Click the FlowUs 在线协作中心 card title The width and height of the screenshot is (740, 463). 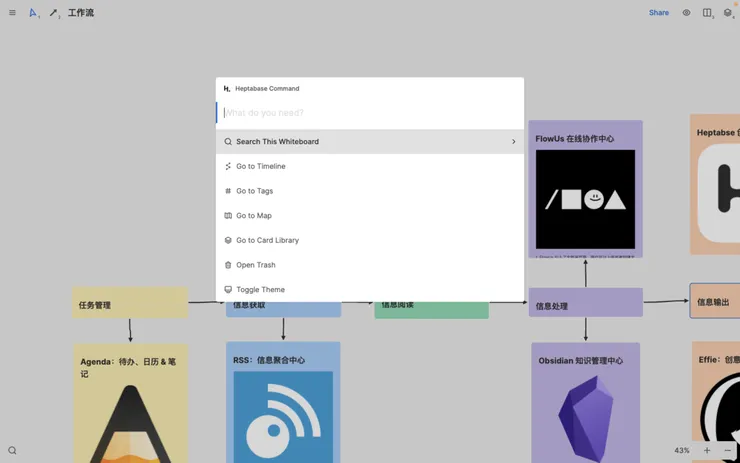tap(574, 139)
